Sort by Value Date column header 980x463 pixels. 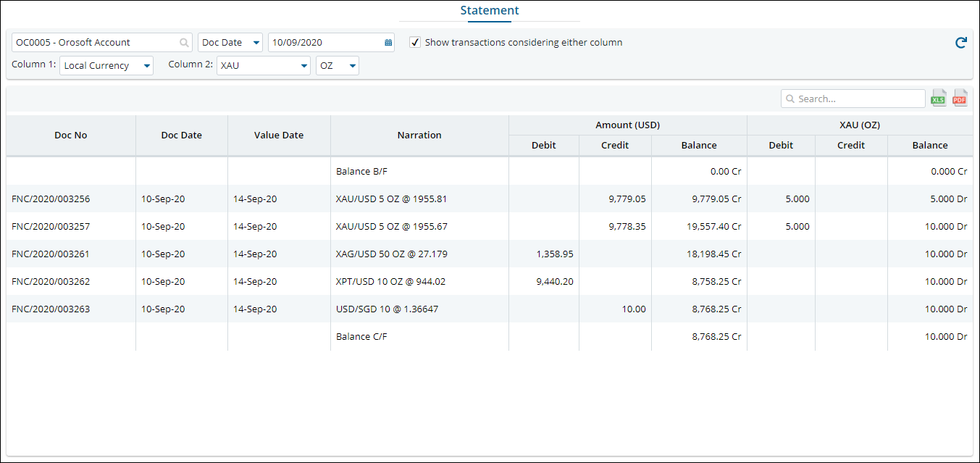tap(279, 135)
